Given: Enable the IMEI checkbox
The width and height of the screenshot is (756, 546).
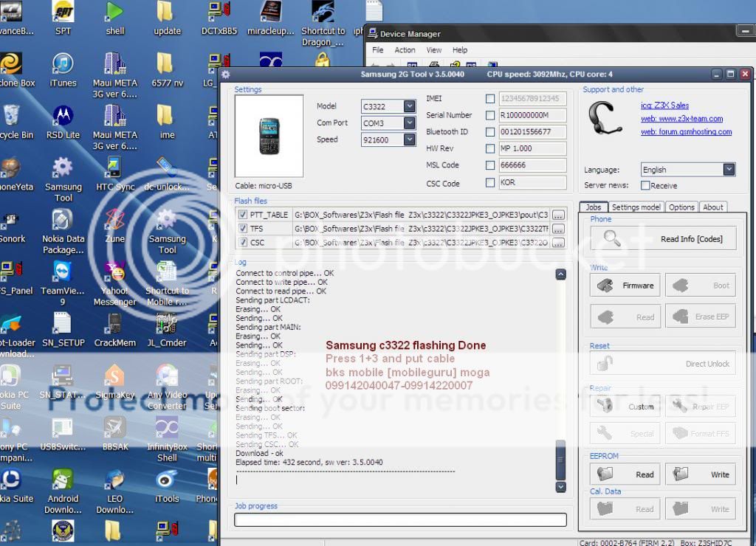Looking at the screenshot, I should (x=490, y=99).
